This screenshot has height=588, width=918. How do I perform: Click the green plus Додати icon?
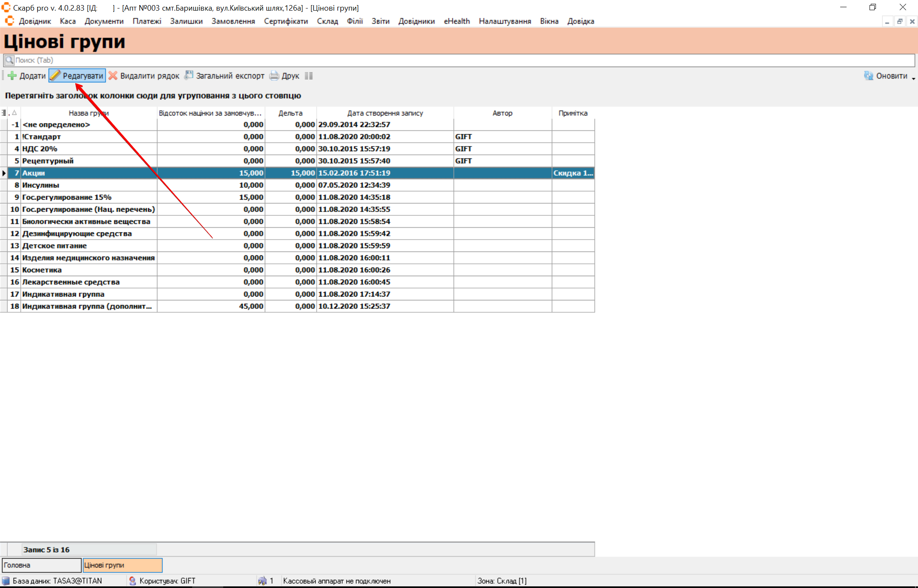(x=12, y=76)
